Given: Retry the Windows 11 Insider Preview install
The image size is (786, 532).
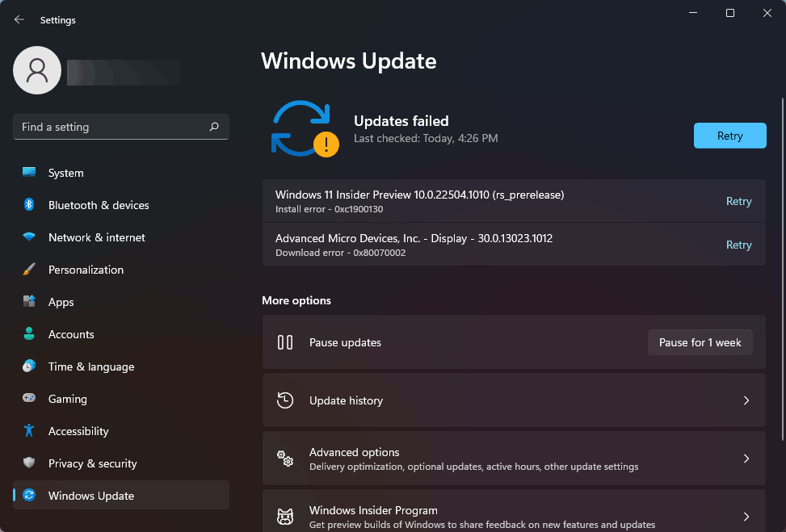Looking at the screenshot, I should [738, 201].
